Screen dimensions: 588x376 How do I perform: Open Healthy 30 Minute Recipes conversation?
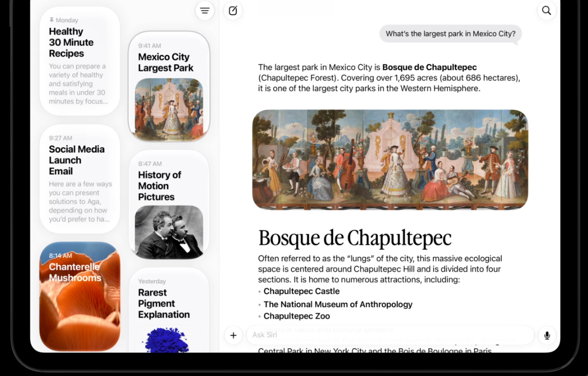(x=80, y=61)
